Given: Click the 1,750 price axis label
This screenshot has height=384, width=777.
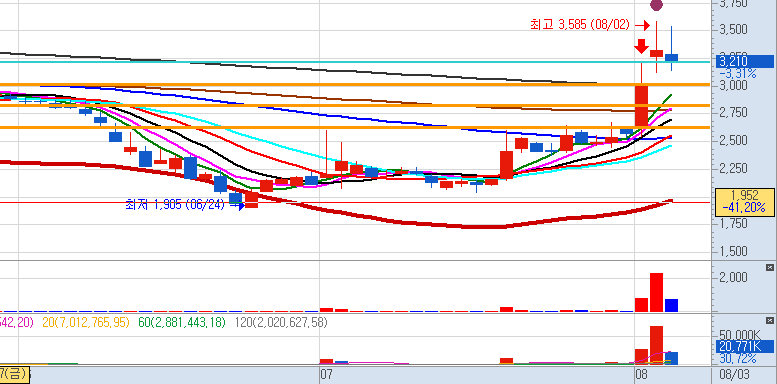Looking at the screenshot, I should (x=733, y=223).
